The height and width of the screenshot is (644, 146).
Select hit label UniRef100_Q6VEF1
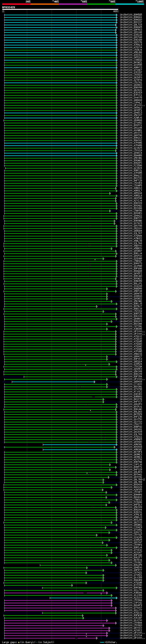pos(131,110)
